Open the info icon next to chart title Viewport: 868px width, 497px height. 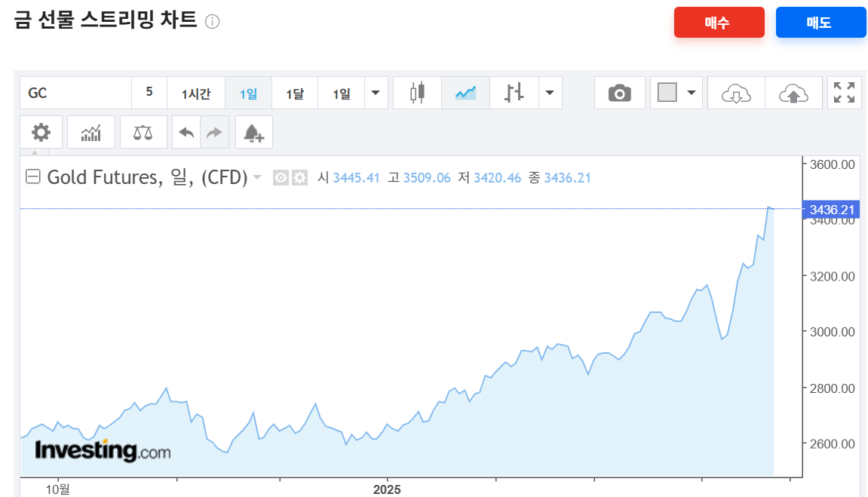click(213, 22)
